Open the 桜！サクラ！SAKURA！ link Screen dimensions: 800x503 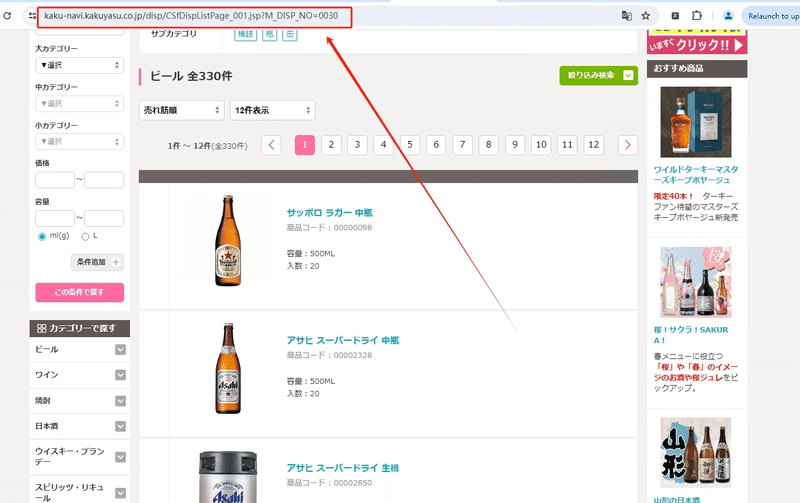coord(691,335)
